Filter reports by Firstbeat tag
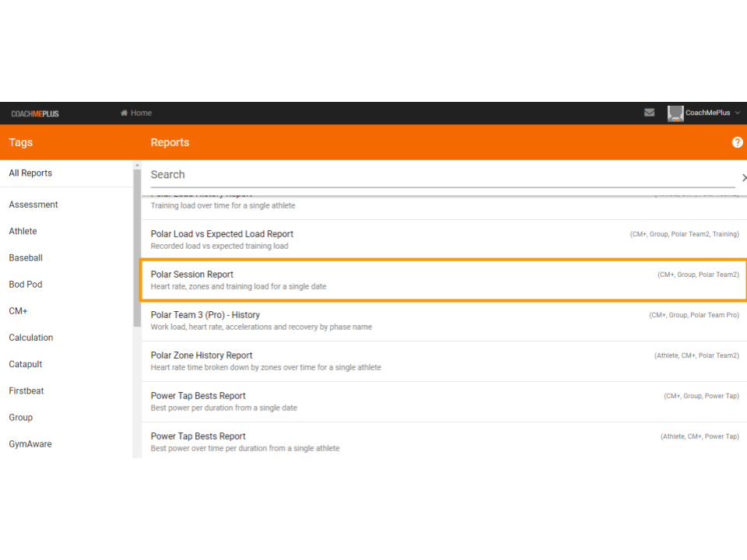Image resolution: width=747 pixels, height=560 pixels. pos(26,391)
